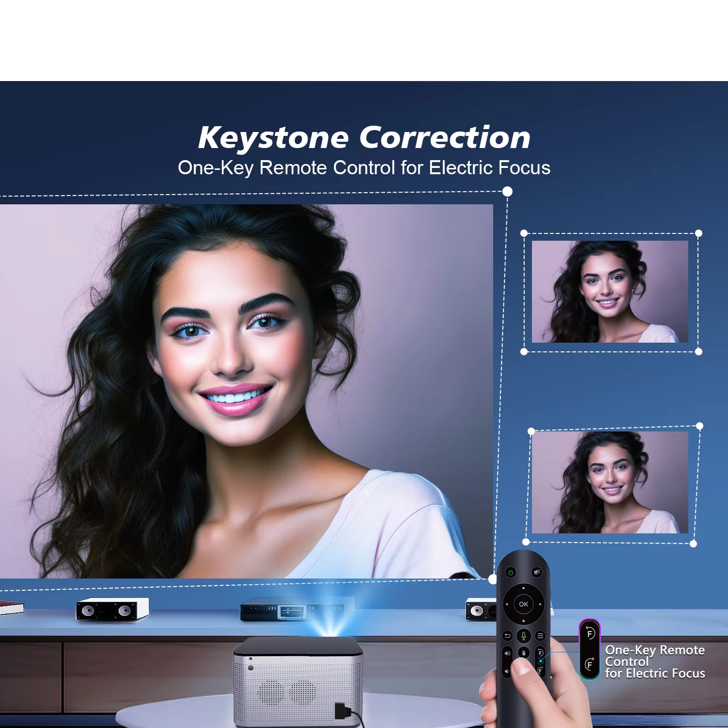
Task: Click the lower F focus icon in the enlarged callout
Action: tap(590, 664)
